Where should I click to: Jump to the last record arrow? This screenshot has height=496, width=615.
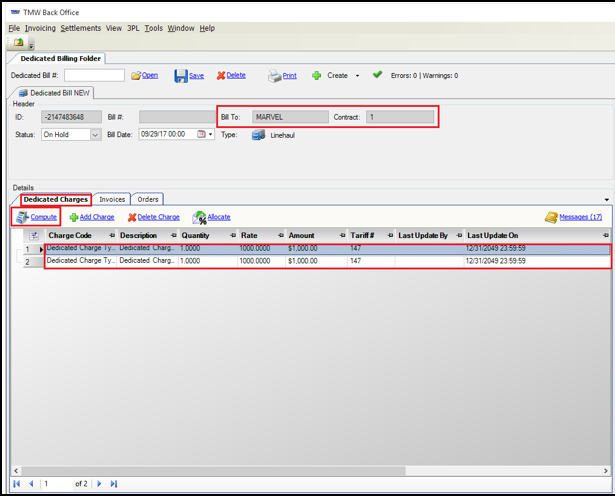point(114,483)
